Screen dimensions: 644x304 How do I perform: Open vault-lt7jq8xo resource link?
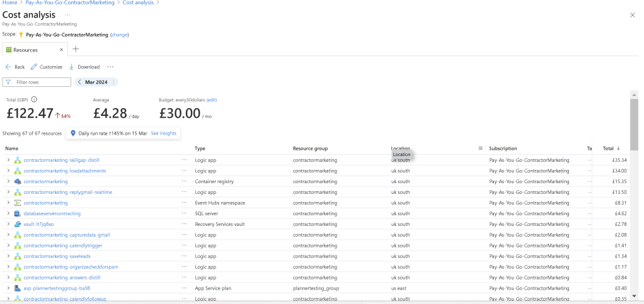(x=38, y=224)
